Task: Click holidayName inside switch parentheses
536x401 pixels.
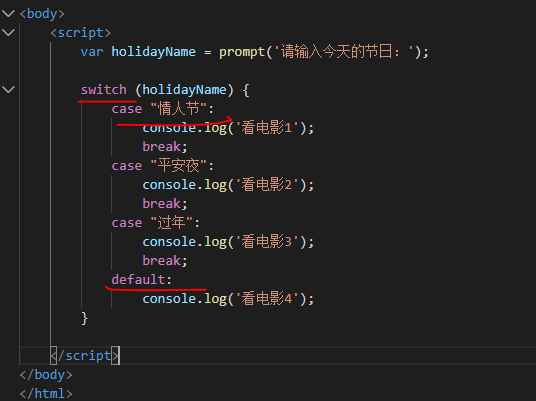Action: click(184, 90)
